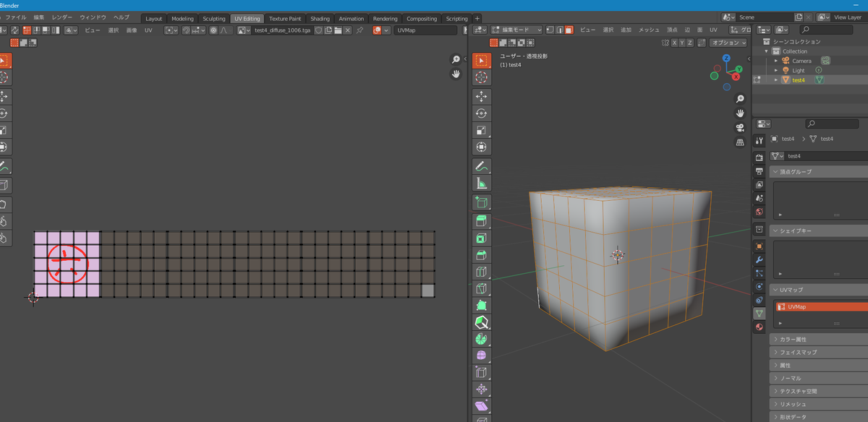Select the Scale tool in 3D viewport
868x422 pixels.
[482, 131]
